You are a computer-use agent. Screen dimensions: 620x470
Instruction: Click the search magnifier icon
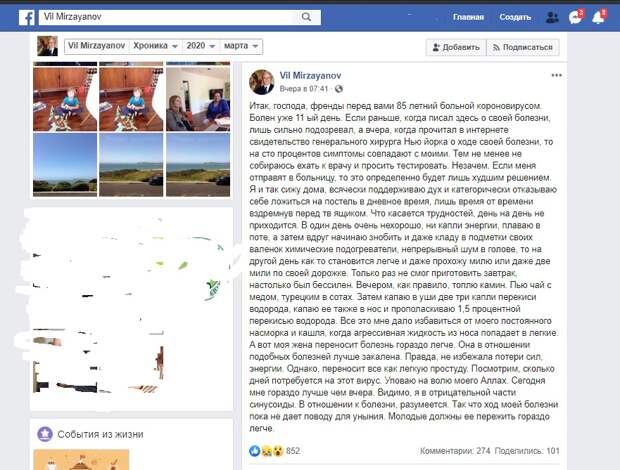(306, 17)
